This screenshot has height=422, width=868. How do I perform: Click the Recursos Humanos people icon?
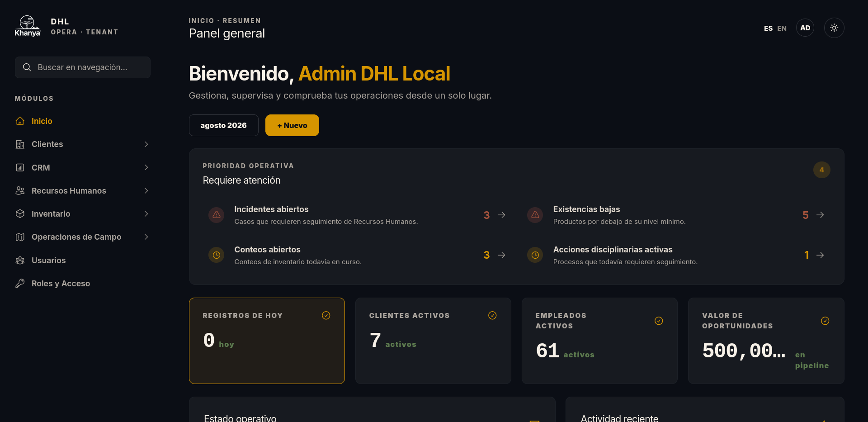[x=20, y=190]
